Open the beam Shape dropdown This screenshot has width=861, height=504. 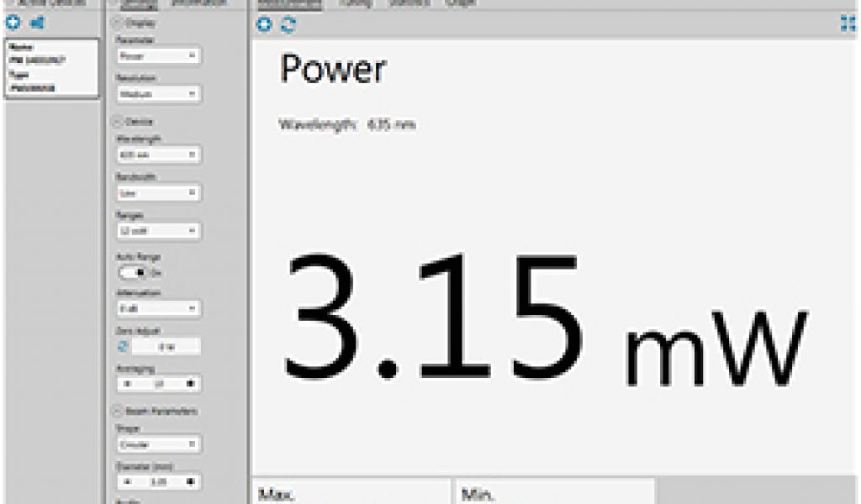click(158, 444)
